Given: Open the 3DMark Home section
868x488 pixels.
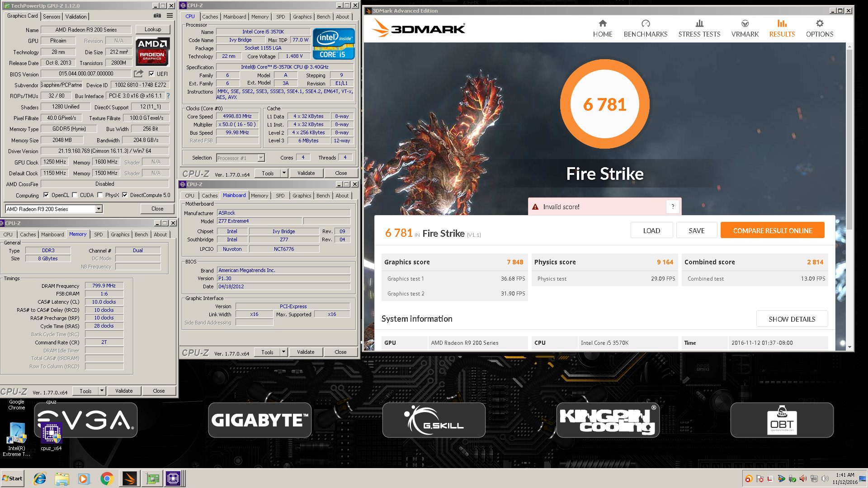Looking at the screenshot, I should [603, 28].
